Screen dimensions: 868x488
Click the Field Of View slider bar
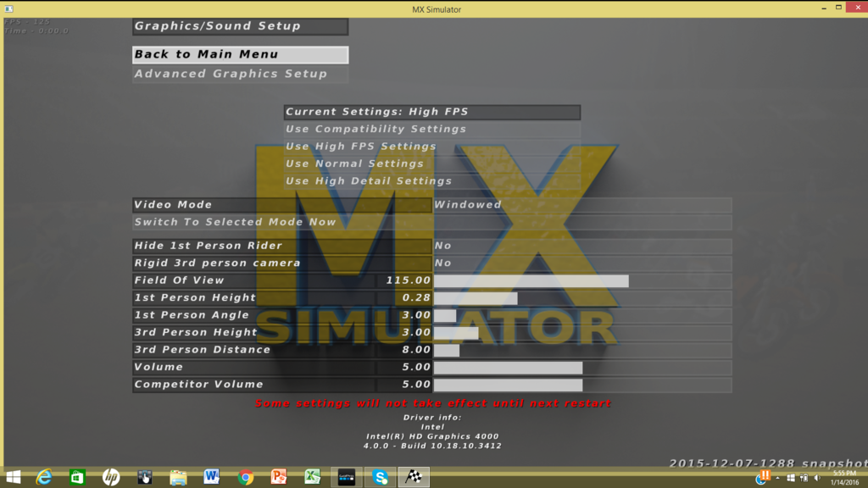[581, 280]
